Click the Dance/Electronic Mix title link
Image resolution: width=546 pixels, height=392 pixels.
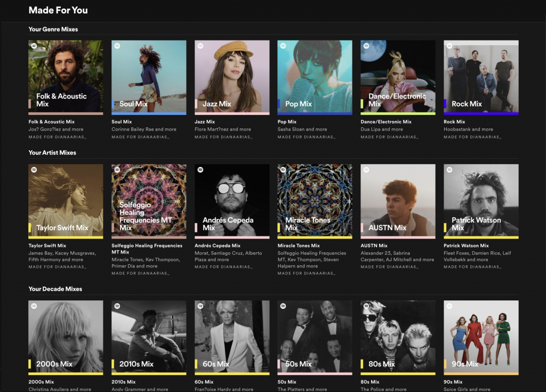386,122
